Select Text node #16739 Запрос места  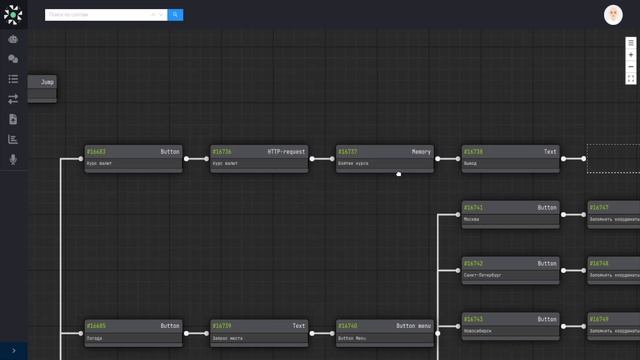pos(259,333)
